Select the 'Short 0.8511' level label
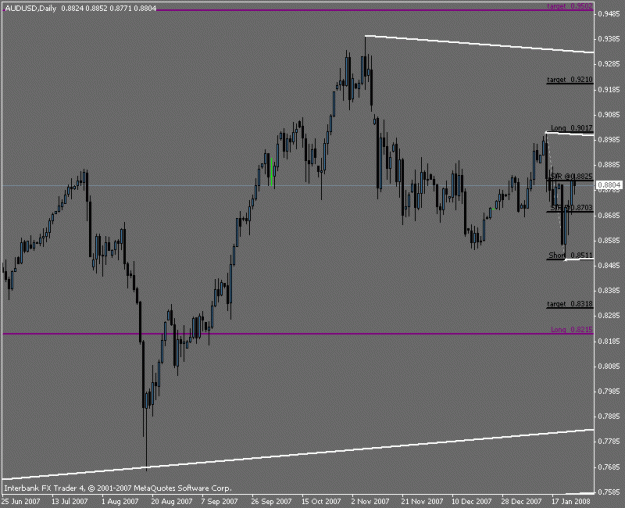 [x=570, y=255]
